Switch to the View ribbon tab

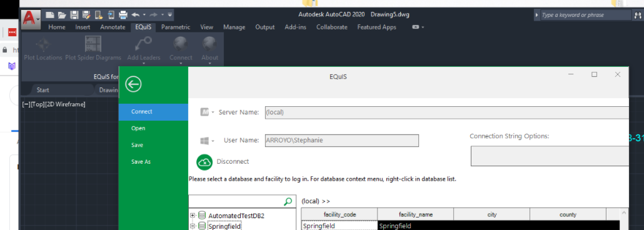206,27
